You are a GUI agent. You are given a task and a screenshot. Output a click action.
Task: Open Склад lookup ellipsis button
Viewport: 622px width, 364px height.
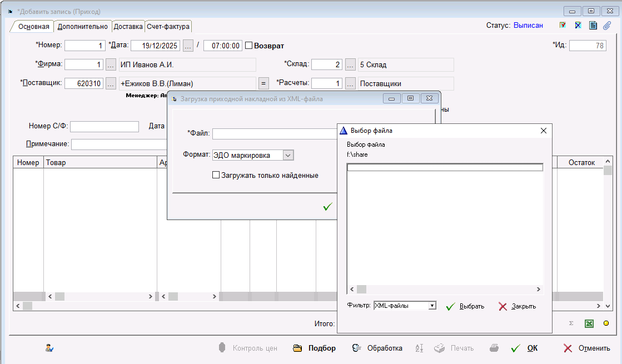point(350,65)
